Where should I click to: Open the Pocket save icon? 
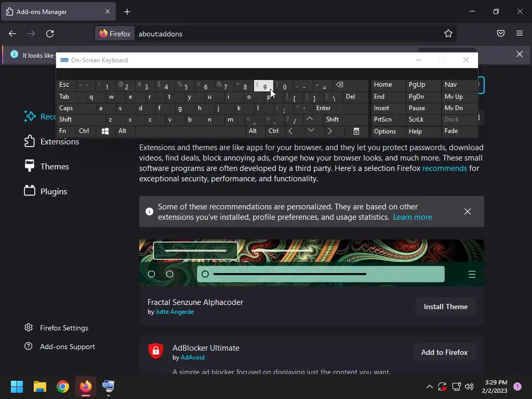pos(500,33)
